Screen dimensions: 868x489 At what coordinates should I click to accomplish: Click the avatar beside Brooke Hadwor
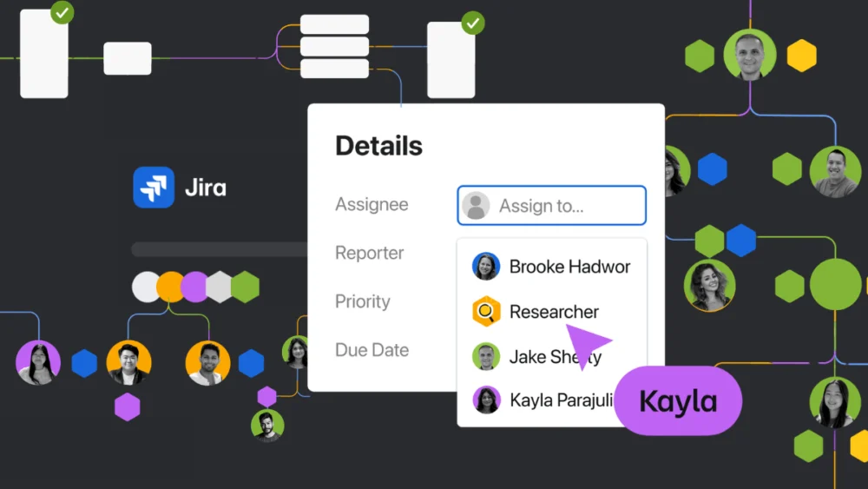pyautogui.click(x=486, y=267)
